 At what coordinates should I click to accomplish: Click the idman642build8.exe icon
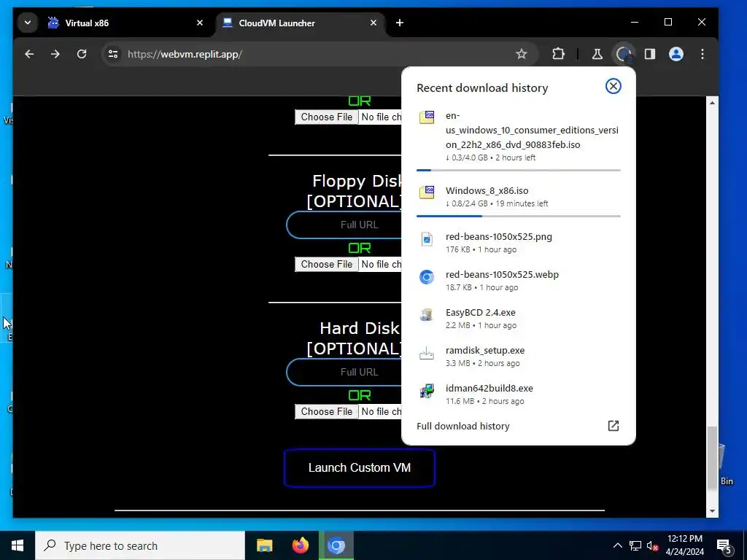427,391
